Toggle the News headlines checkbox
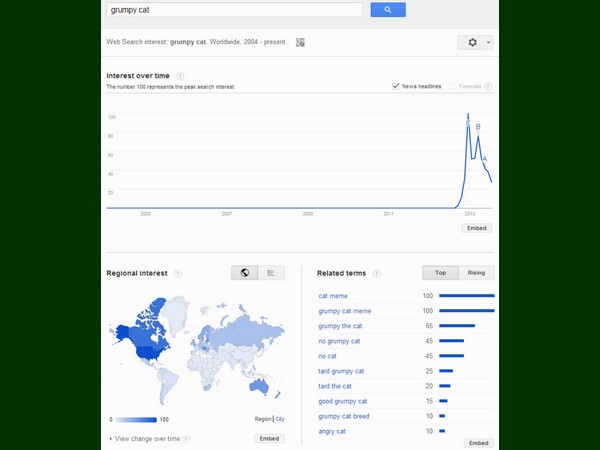The height and width of the screenshot is (450, 600). click(397, 86)
